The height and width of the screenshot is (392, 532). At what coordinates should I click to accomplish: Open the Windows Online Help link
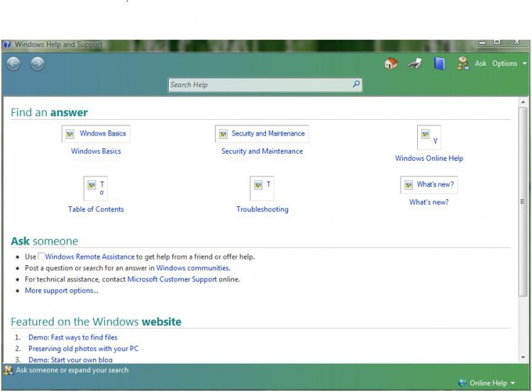(x=429, y=158)
